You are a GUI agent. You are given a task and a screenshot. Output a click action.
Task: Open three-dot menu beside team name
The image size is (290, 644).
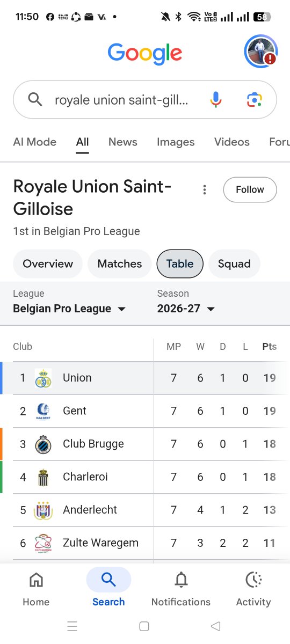[204, 190]
